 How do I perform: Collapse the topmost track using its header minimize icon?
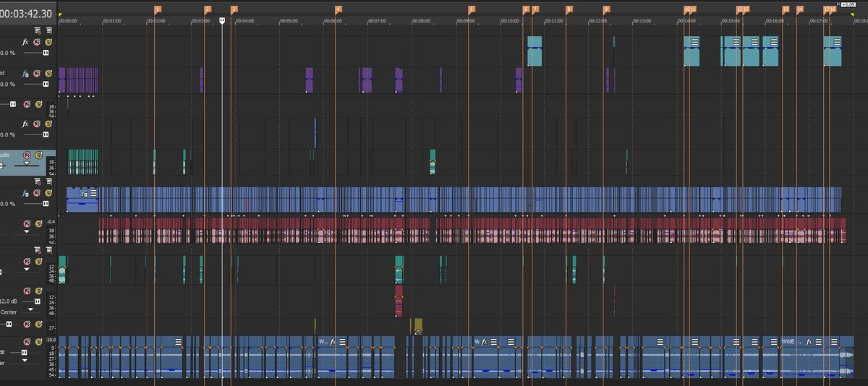38,30
